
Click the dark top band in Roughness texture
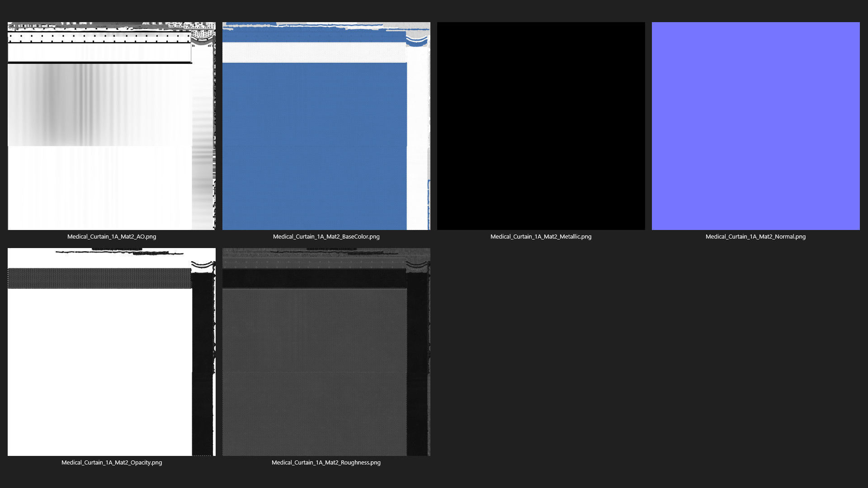click(x=314, y=278)
